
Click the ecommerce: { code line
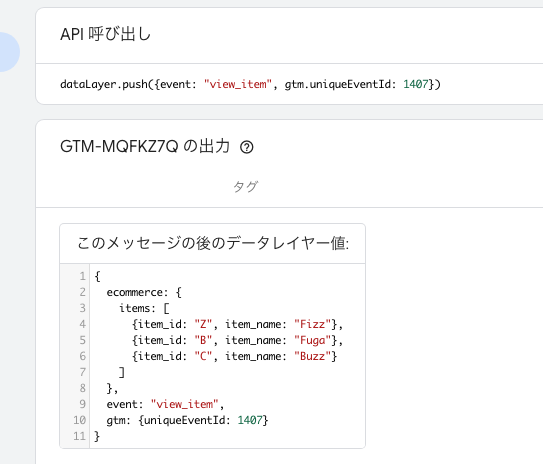pyautogui.click(x=144, y=292)
